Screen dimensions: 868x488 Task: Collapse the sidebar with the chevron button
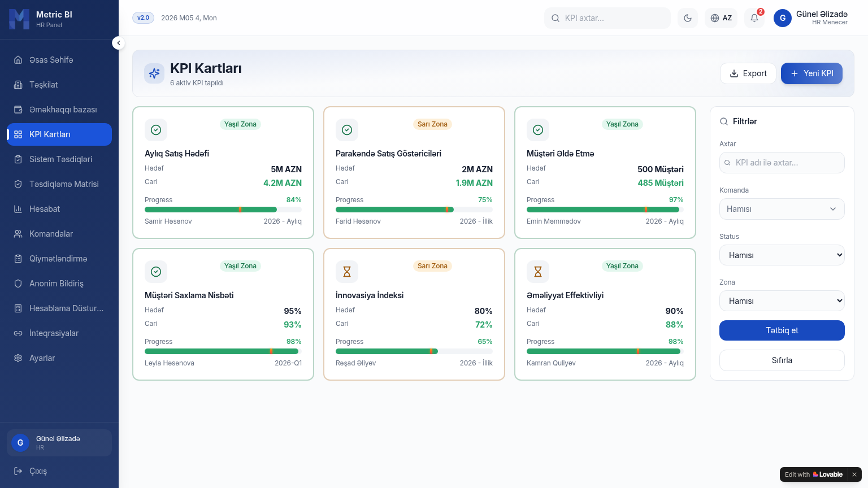tap(118, 43)
